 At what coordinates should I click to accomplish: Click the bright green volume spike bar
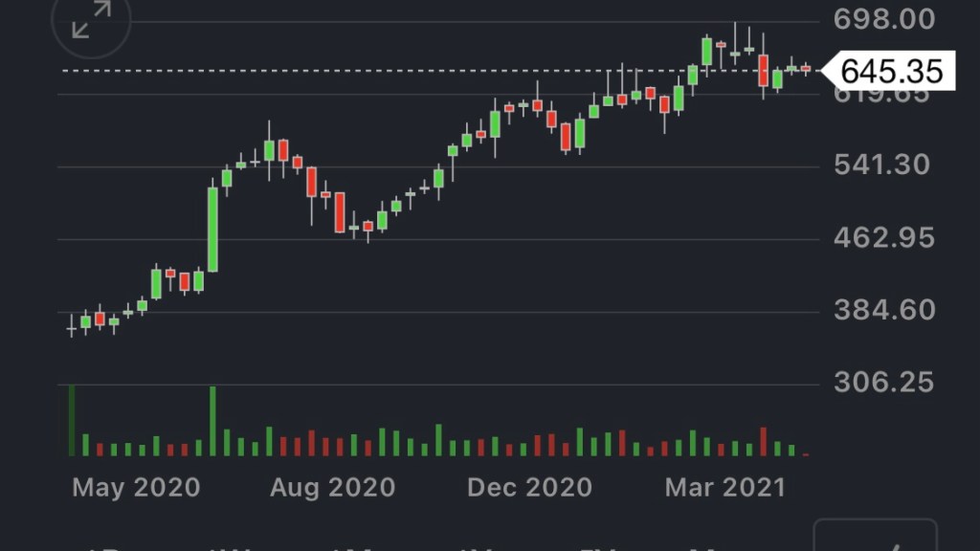click(212, 421)
